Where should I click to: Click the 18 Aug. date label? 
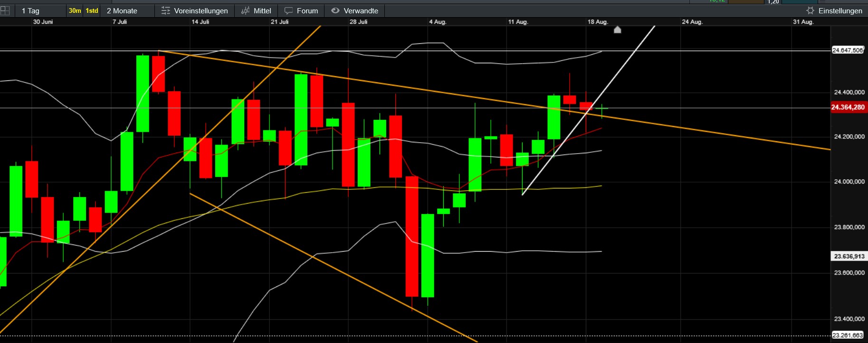[x=598, y=22]
